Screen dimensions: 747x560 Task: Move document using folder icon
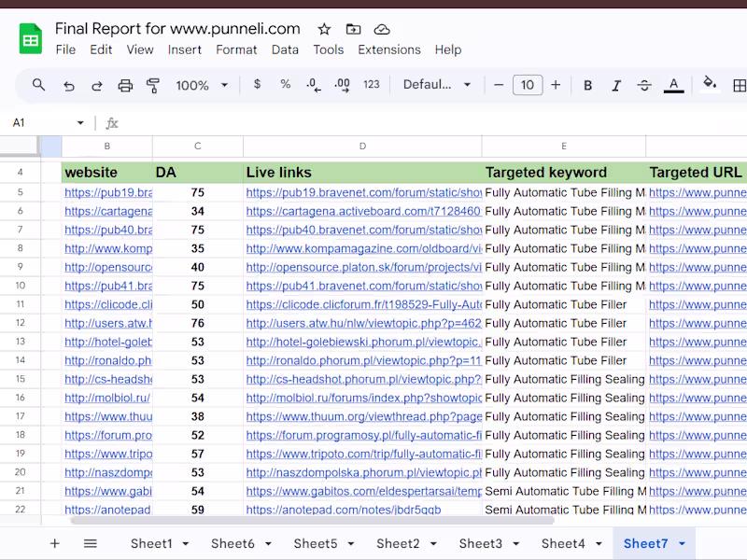coord(353,29)
